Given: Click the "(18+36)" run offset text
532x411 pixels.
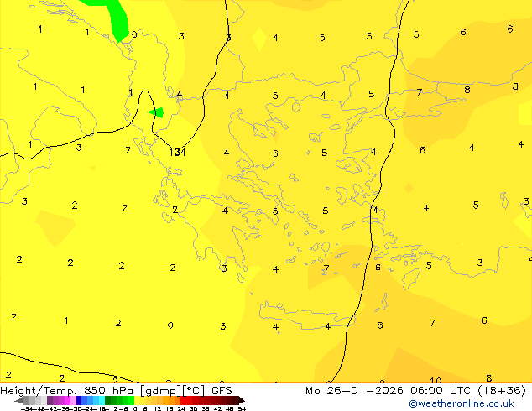Looking at the screenshot, I should (x=502, y=391).
